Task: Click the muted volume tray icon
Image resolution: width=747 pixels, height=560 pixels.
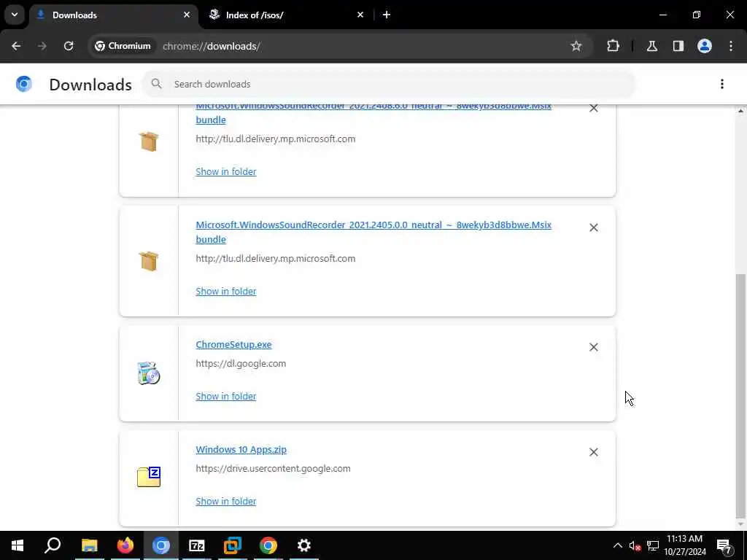Action: point(635,545)
